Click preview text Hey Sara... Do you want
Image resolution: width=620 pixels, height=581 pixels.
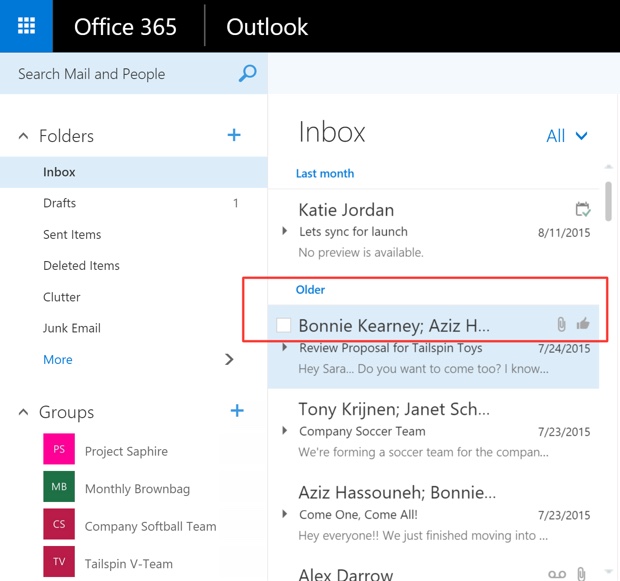[423, 369]
